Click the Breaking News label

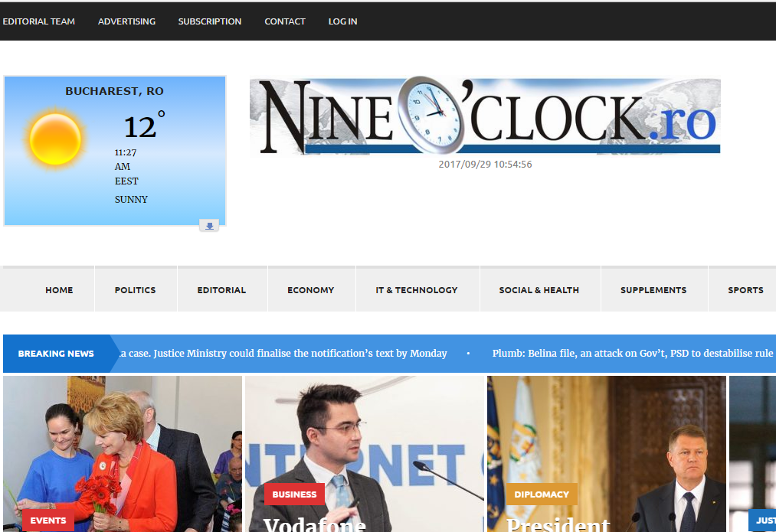(56, 354)
